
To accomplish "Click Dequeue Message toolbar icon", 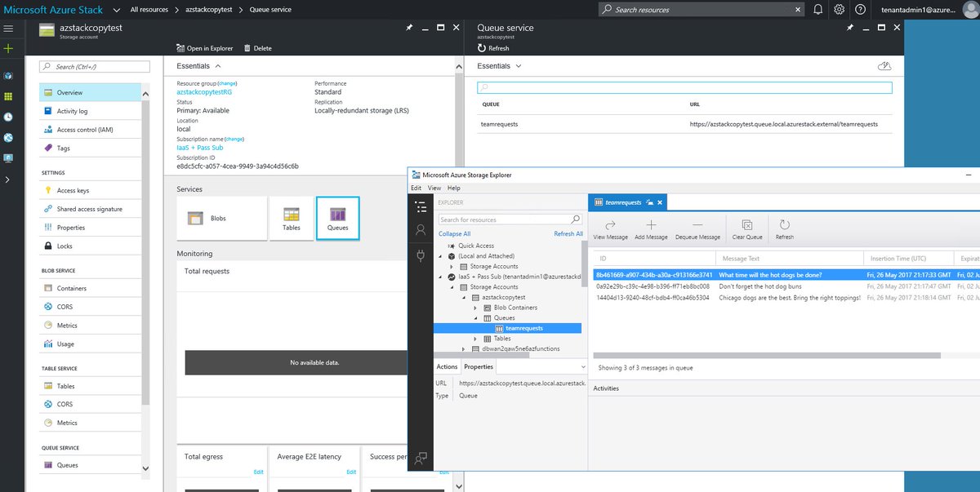I will [x=697, y=229].
